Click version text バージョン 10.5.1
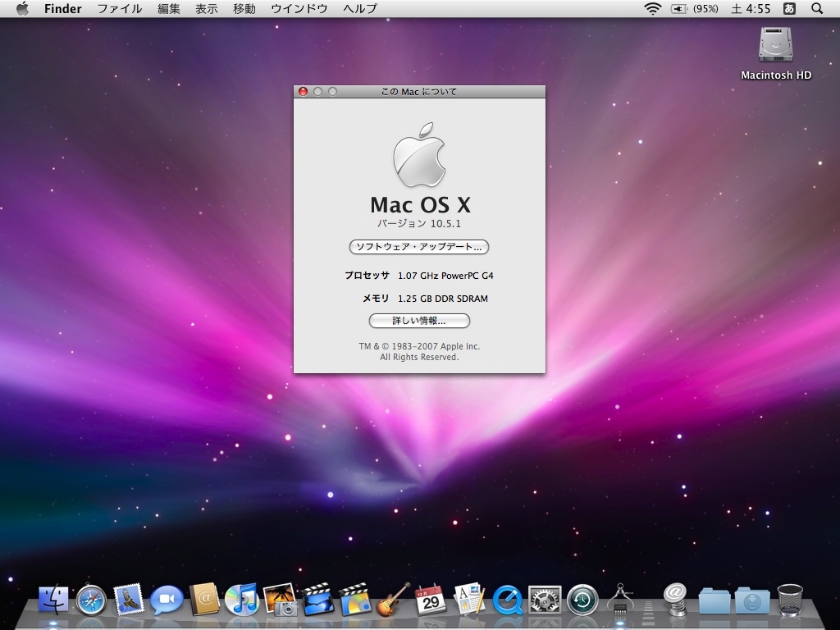Viewport: 840px width, 630px height. pyautogui.click(x=419, y=223)
